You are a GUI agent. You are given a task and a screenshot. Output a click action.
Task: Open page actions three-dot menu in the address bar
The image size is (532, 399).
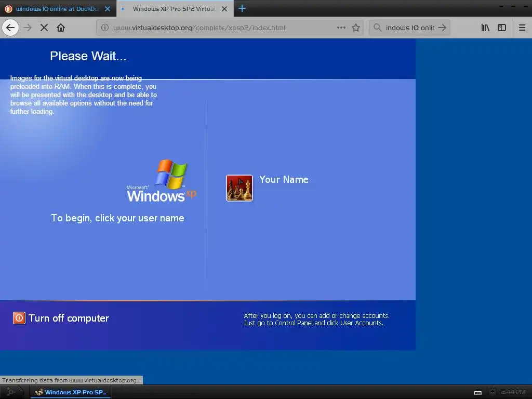[x=341, y=28]
